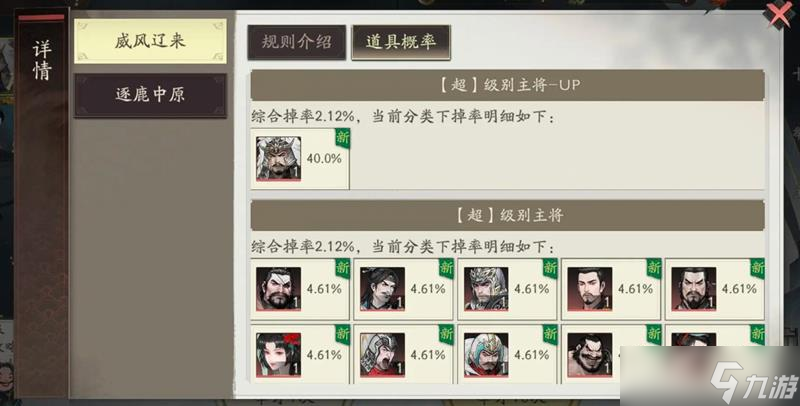Open the 规则介绍 rules tab
The height and width of the screenshot is (406, 800).
click(296, 42)
